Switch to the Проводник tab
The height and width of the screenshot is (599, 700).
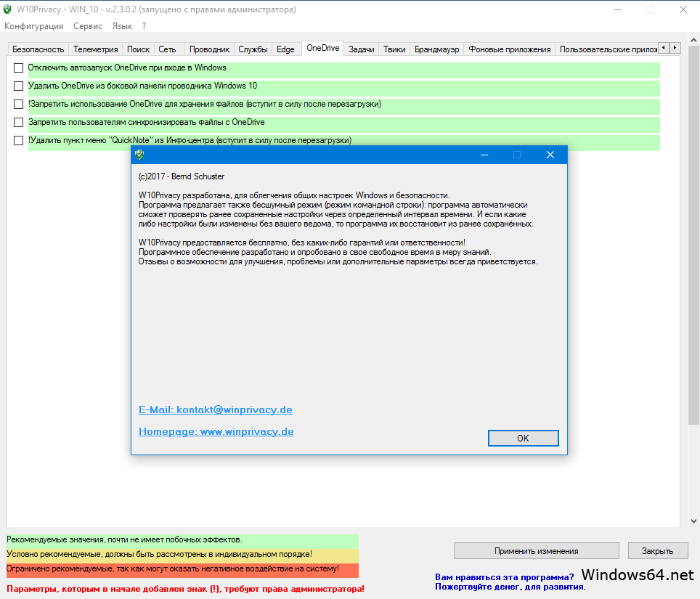209,49
